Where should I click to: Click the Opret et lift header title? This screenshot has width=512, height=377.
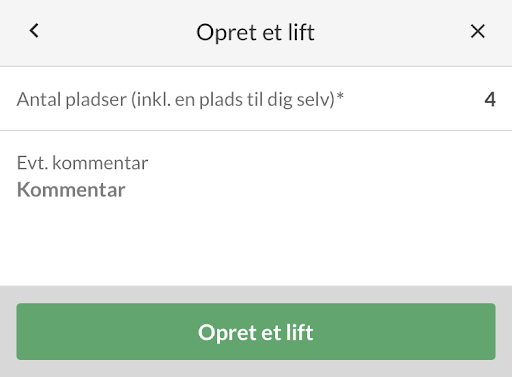(x=255, y=32)
